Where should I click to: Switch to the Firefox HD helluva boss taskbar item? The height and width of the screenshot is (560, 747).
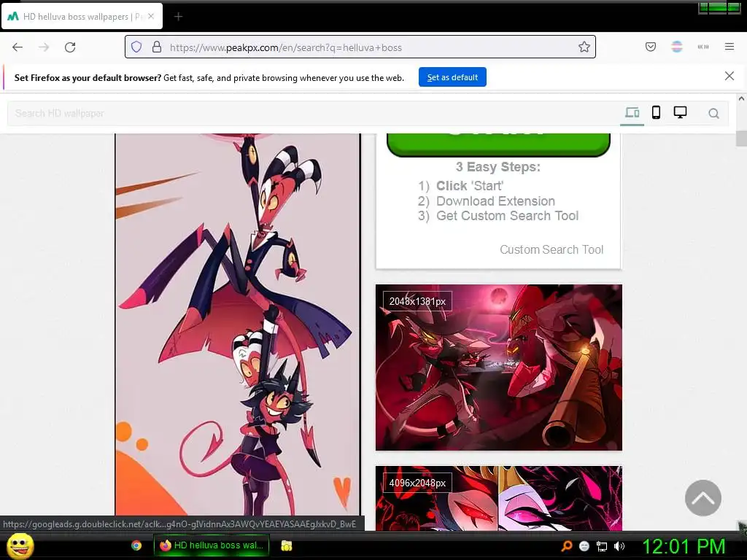(x=212, y=545)
